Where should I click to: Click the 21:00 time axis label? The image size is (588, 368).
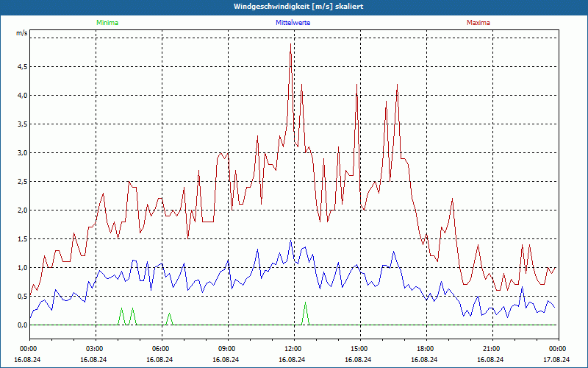coord(492,348)
